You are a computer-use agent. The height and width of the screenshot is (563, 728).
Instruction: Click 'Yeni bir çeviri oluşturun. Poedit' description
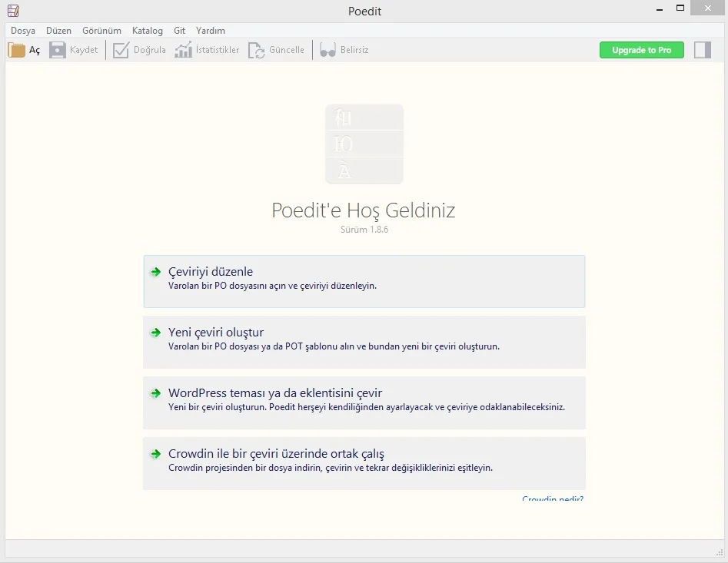[x=367, y=407]
